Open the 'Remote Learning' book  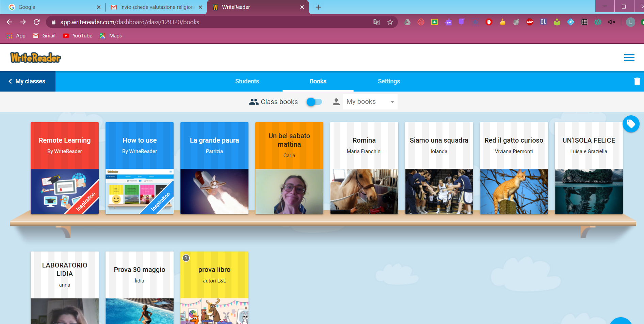click(65, 168)
